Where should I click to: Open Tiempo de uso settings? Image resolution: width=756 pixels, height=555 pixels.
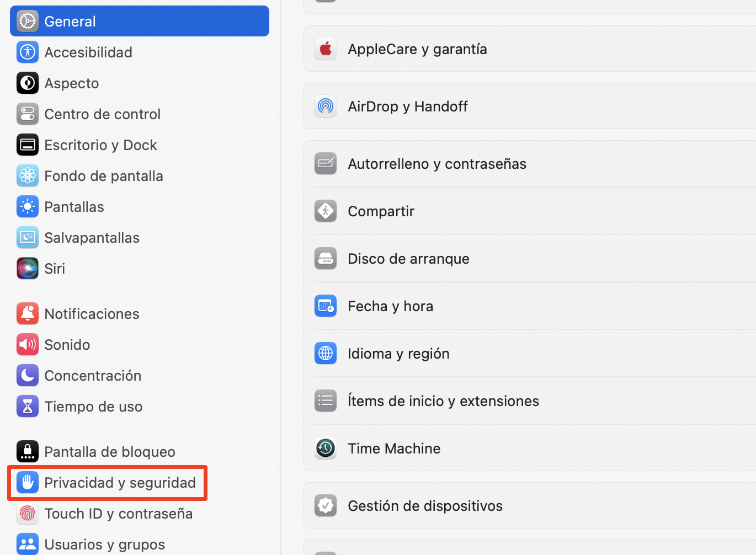tap(28, 406)
